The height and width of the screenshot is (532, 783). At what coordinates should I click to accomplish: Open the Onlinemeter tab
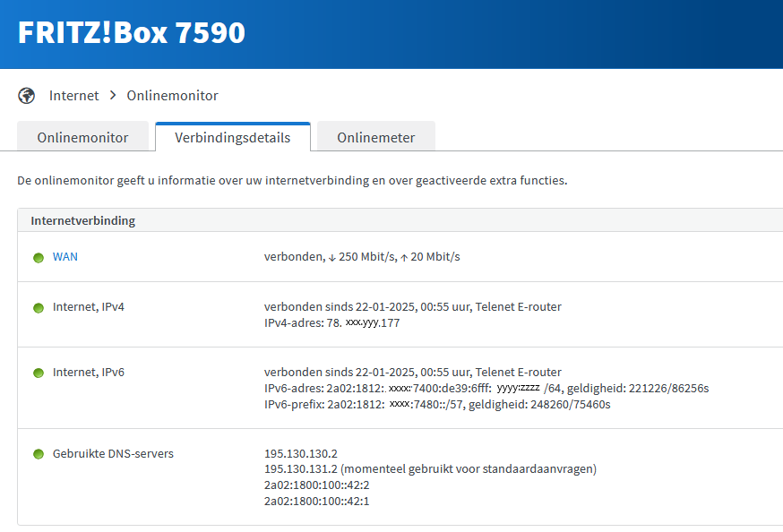(x=375, y=138)
